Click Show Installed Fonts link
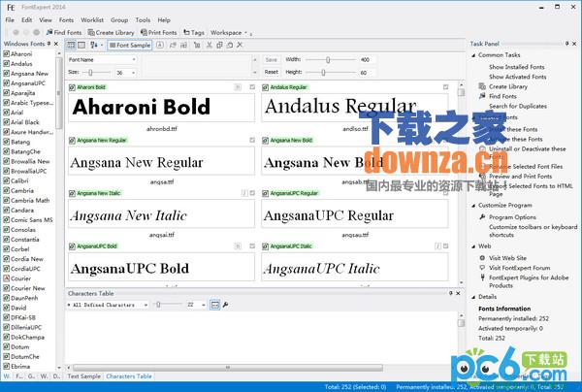This screenshot has height=392, width=582. coord(517,67)
